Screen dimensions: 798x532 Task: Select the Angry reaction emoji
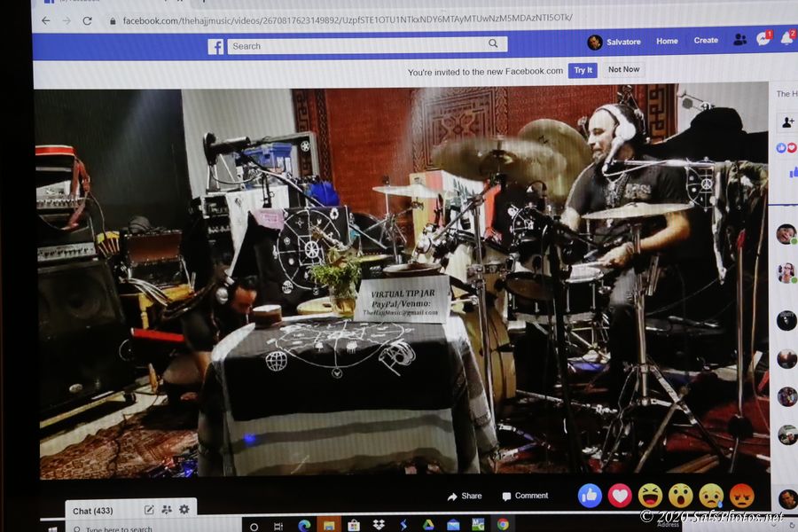(x=741, y=495)
